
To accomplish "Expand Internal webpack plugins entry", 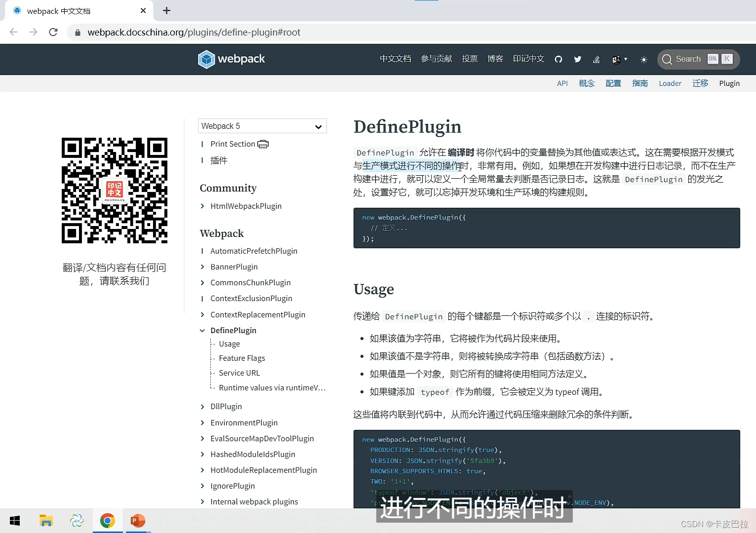I will pyautogui.click(x=202, y=502).
